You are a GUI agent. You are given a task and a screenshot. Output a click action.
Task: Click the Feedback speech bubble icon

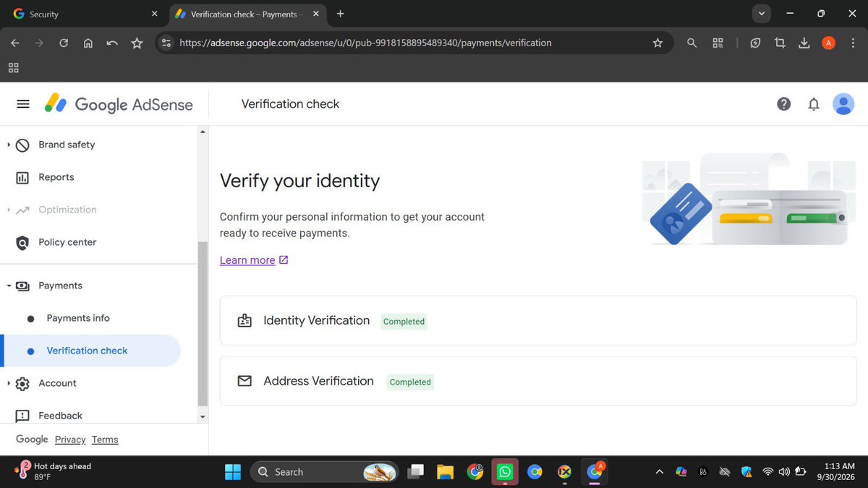click(22, 416)
